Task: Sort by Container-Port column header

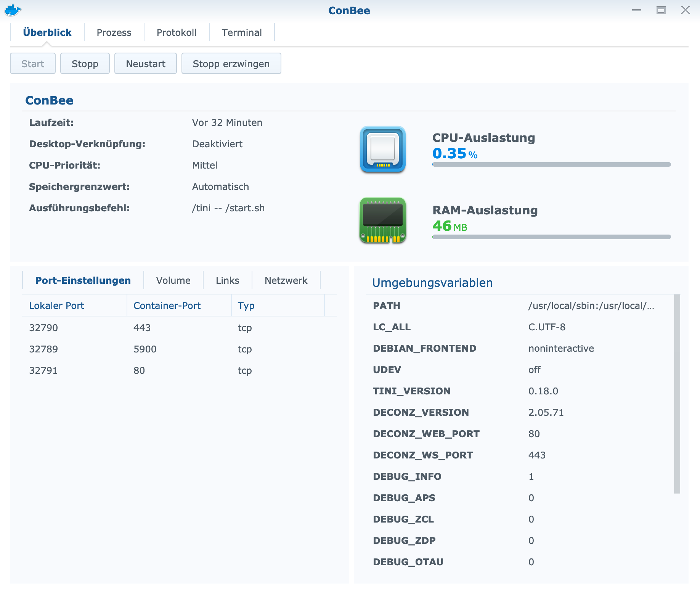Action: (179, 306)
